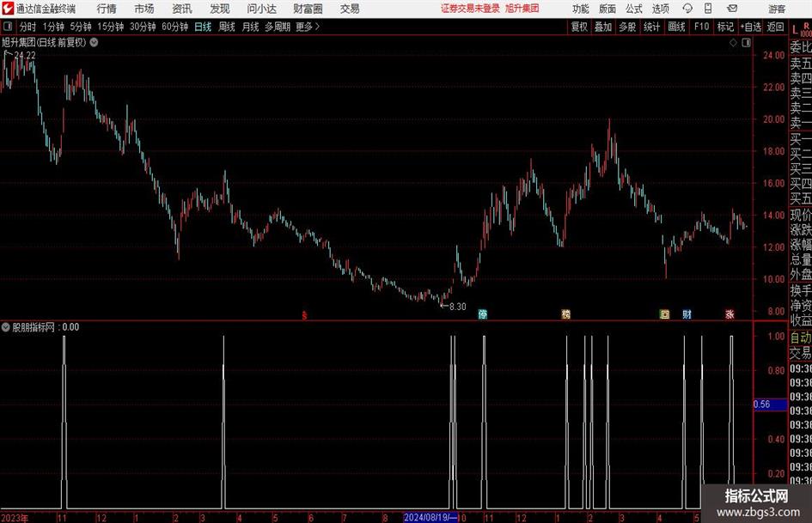The width and height of the screenshot is (812, 523).
Task: Click the 0.56 cursor value on indicator axis
Action: coord(771,404)
